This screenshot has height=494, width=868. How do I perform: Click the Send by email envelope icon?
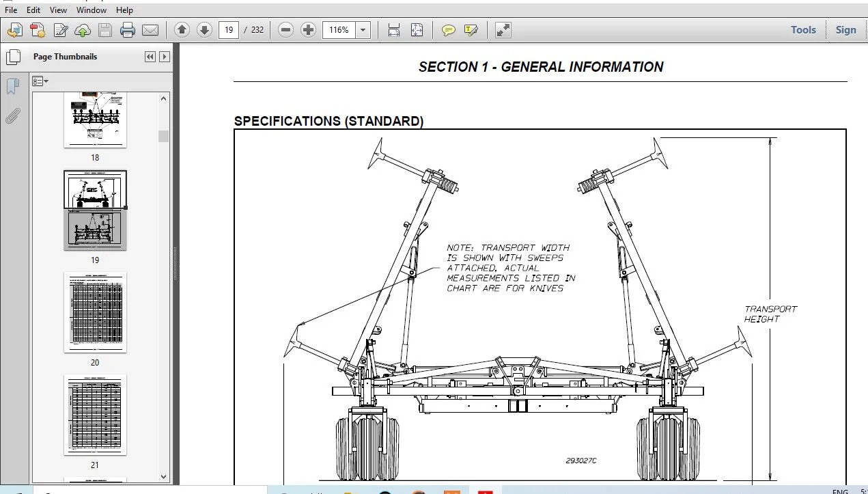pos(150,30)
